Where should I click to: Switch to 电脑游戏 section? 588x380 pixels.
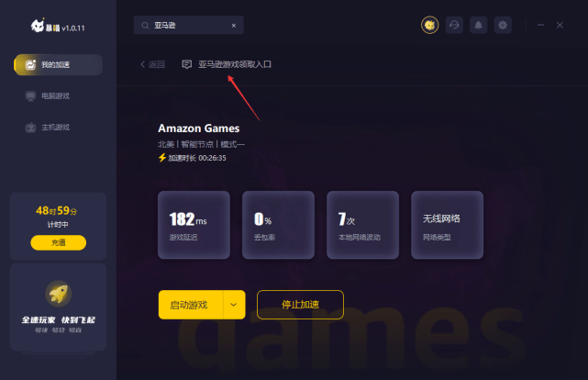tap(48, 96)
